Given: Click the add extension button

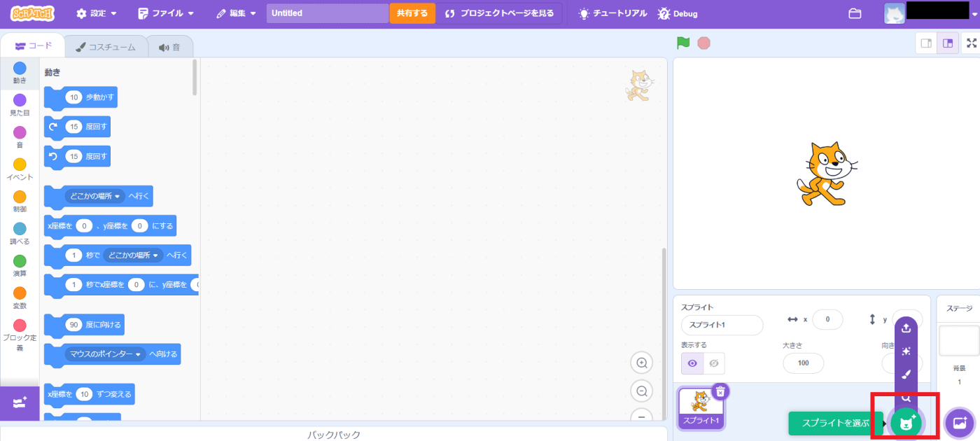Looking at the screenshot, I should click(20, 402).
